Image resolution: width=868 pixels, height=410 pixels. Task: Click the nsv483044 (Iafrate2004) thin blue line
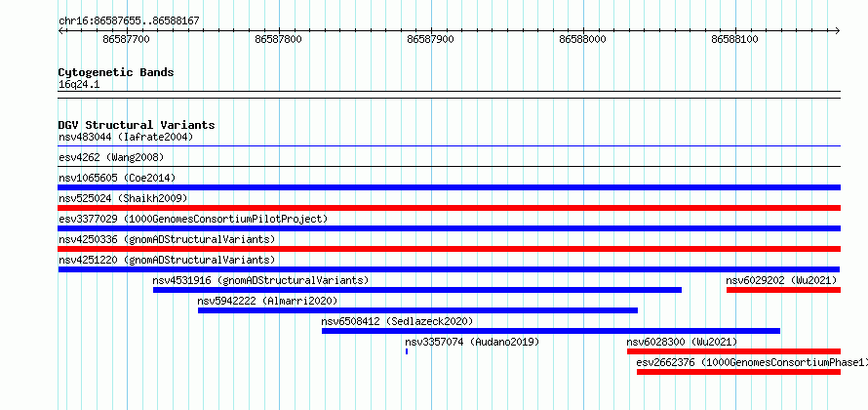point(449,145)
